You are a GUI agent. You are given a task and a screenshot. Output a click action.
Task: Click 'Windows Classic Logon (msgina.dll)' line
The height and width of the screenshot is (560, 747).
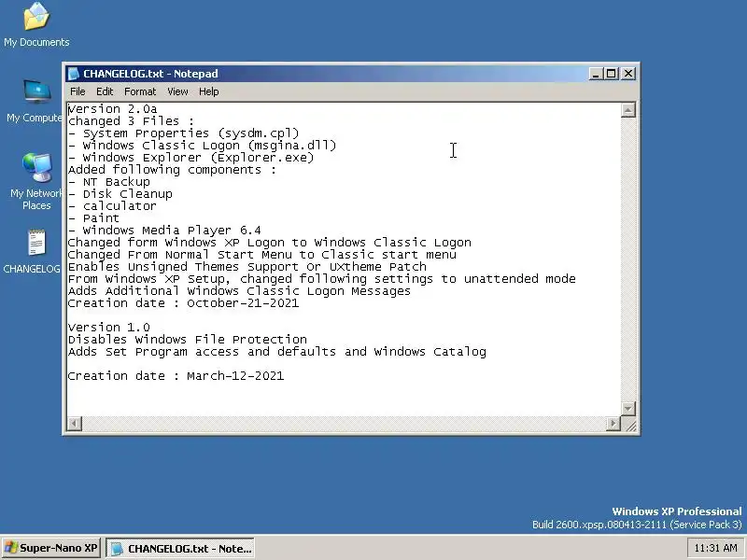[x=202, y=146]
